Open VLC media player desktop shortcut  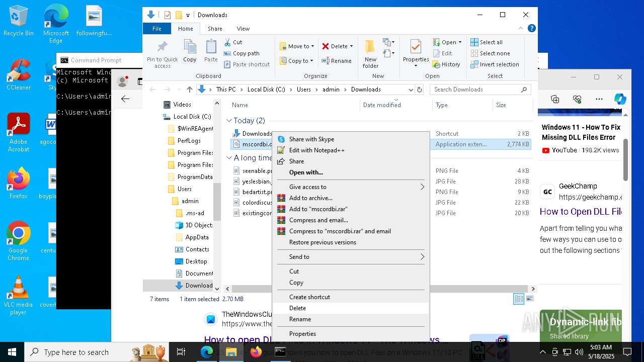(18, 296)
